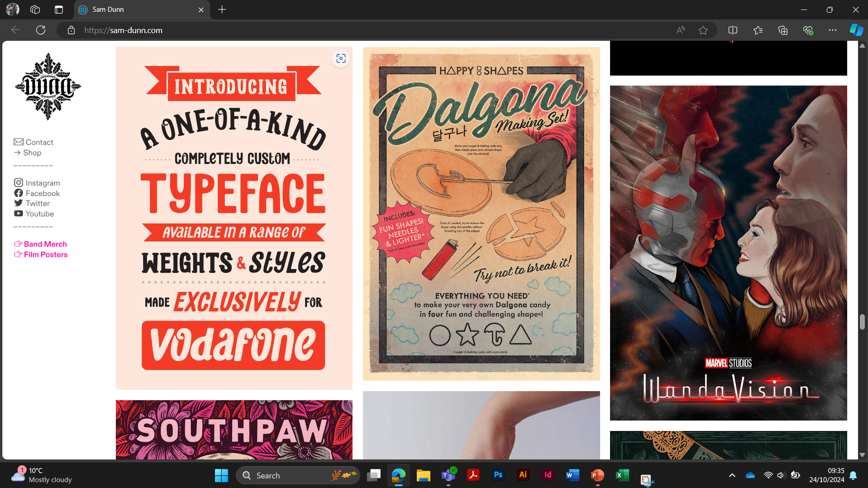The height and width of the screenshot is (488, 868).
Task: Open the Contact link
Action: 33,142
